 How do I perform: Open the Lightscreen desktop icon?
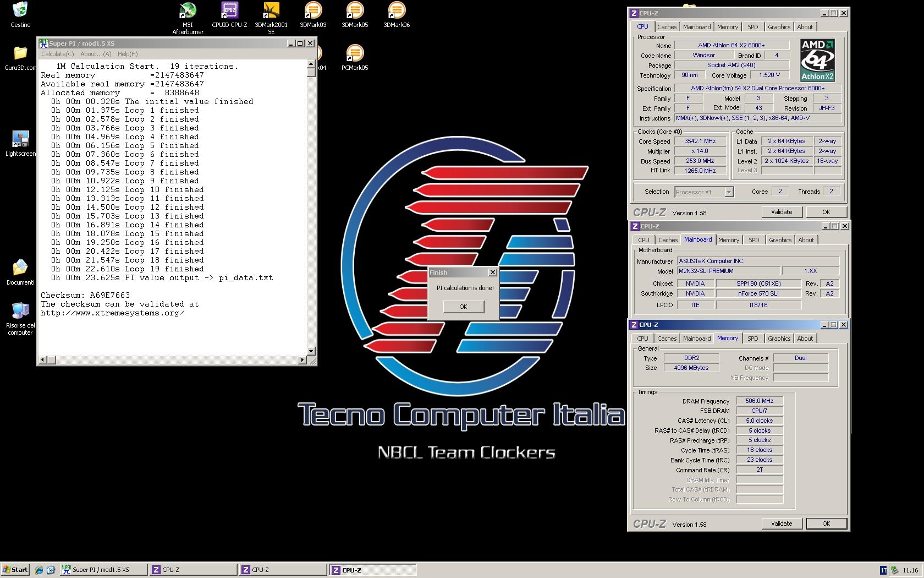click(x=20, y=144)
